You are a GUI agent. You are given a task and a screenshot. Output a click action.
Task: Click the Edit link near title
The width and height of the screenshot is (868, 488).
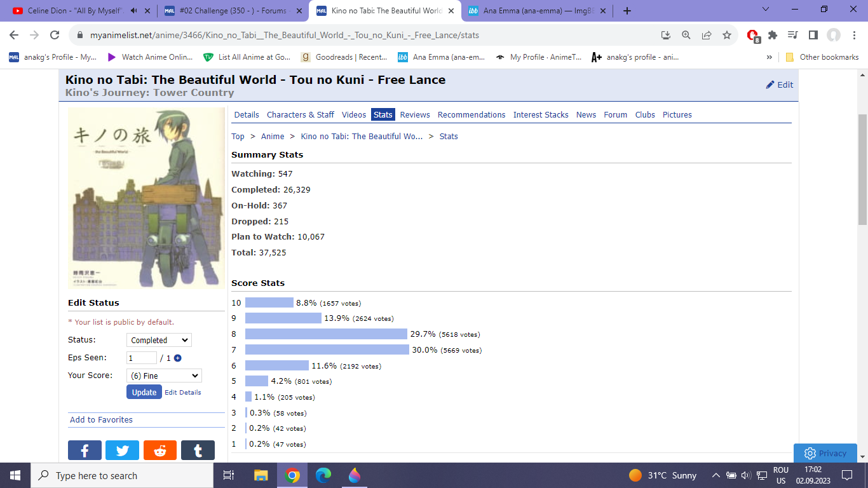pos(780,85)
